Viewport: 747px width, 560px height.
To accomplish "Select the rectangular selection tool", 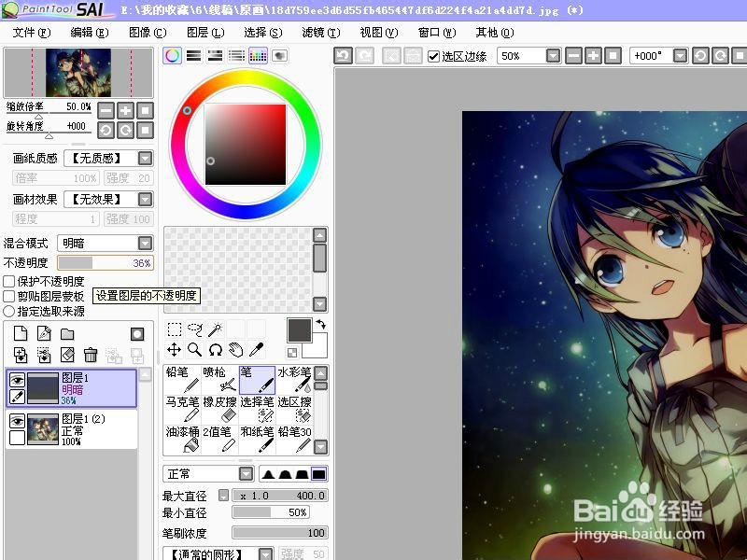I will tap(175, 329).
